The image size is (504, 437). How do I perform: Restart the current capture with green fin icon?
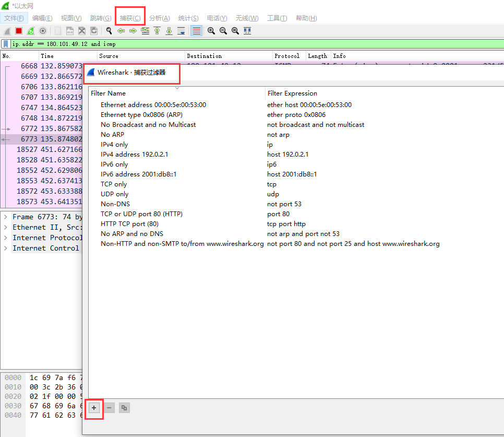point(30,31)
